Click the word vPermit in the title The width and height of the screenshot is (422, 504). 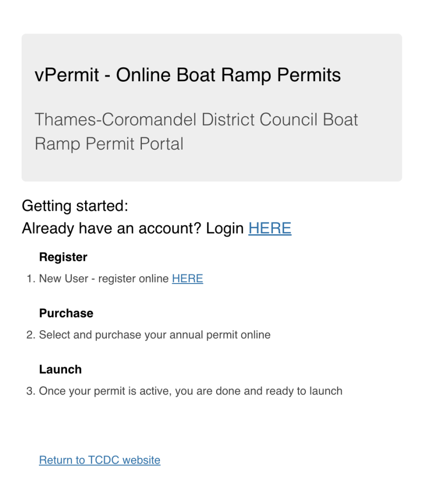coord(66,75)
